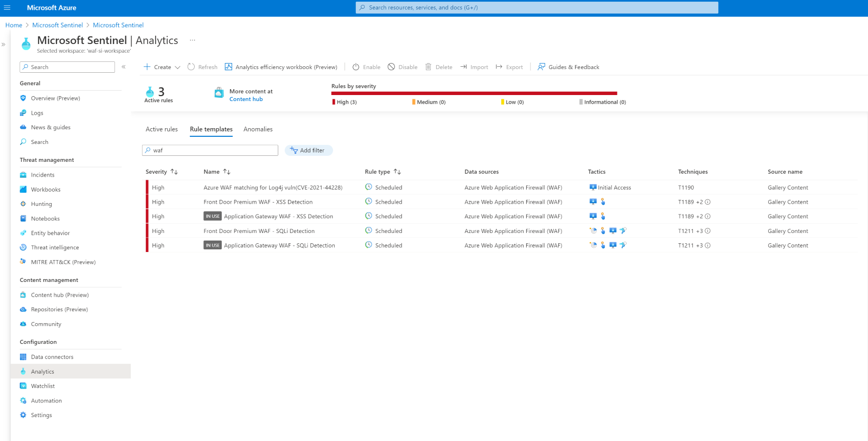Click the Add filter button
The width and height of the screenshot is (868, 441).
[x=309, y=150]
